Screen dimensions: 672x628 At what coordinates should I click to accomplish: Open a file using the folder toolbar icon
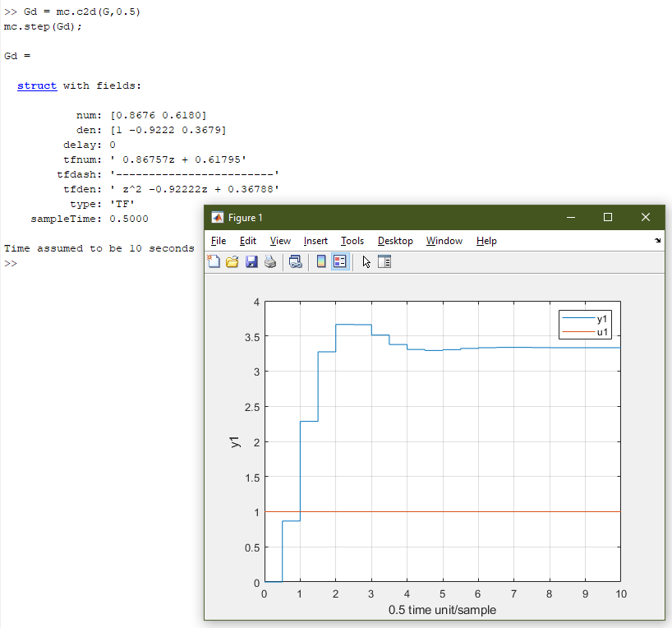pyautogui.click(x=232, y=261)
